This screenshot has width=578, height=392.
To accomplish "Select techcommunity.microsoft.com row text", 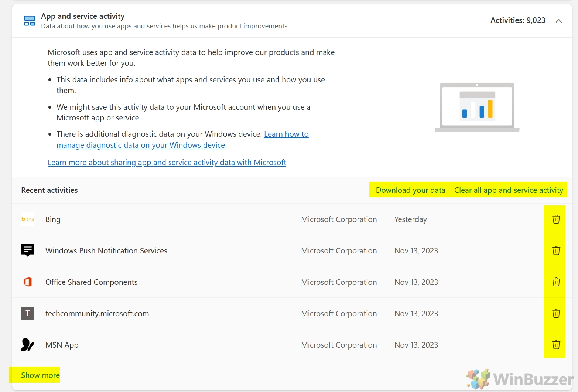I will coord(97,314).
